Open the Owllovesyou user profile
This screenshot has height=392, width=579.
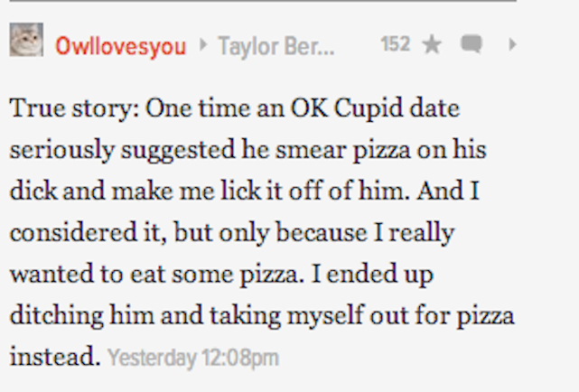point(120,45)
